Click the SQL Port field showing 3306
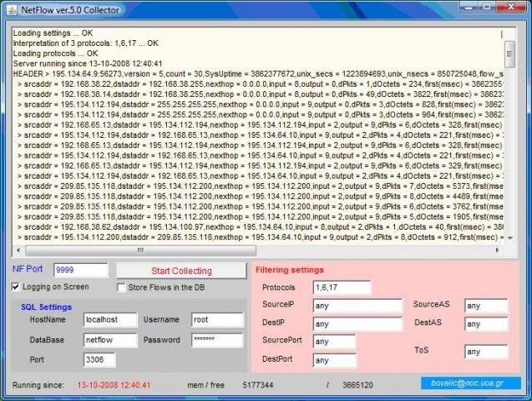The height and width of the screenshot is (401, 532). click(99, 359)
